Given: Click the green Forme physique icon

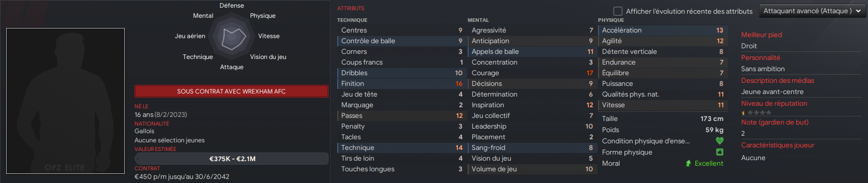Looking at the screenshot, I should point(719,152).
